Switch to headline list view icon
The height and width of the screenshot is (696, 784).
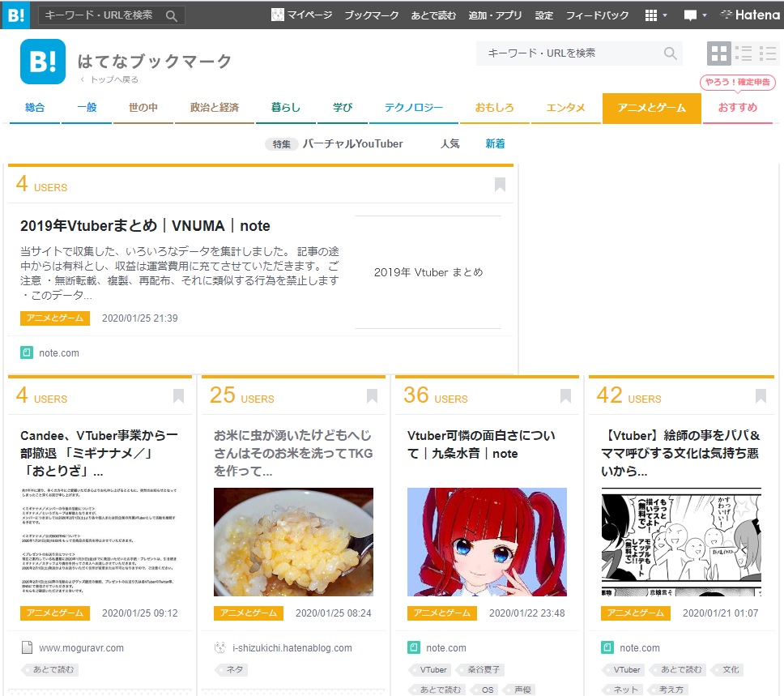tap(744, 53)
